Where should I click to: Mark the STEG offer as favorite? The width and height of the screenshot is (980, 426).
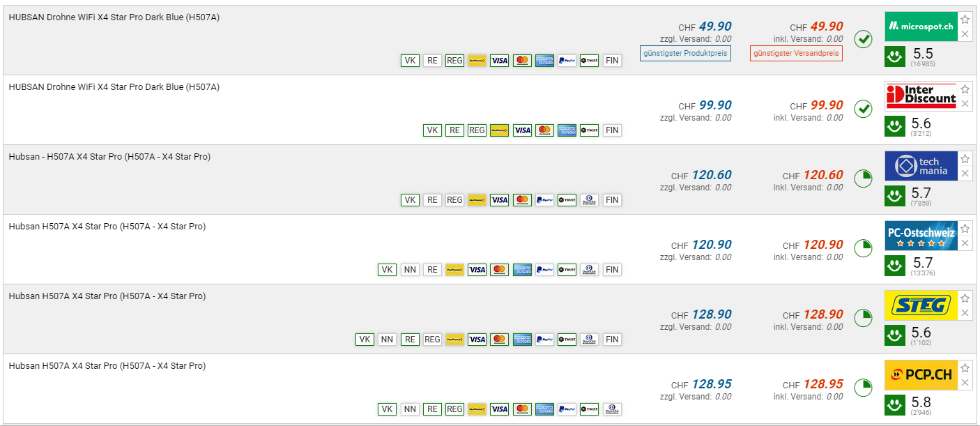point(965,298)
